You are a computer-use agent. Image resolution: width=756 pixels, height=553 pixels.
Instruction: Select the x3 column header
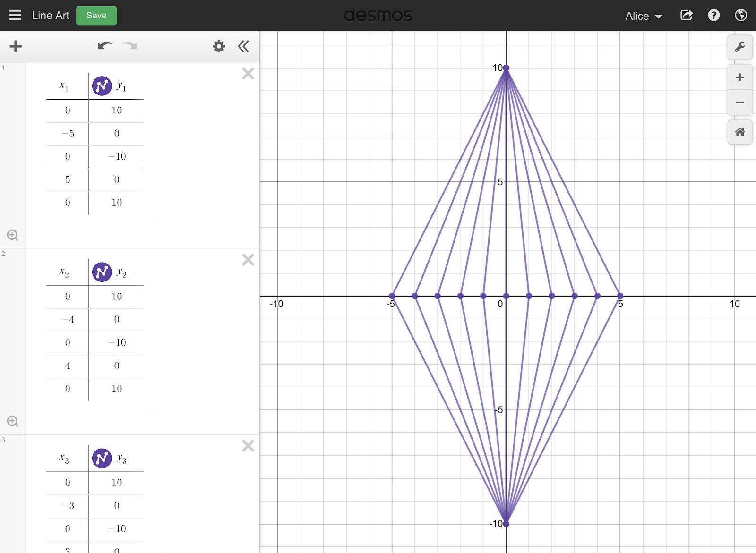[x=64, y=458]
